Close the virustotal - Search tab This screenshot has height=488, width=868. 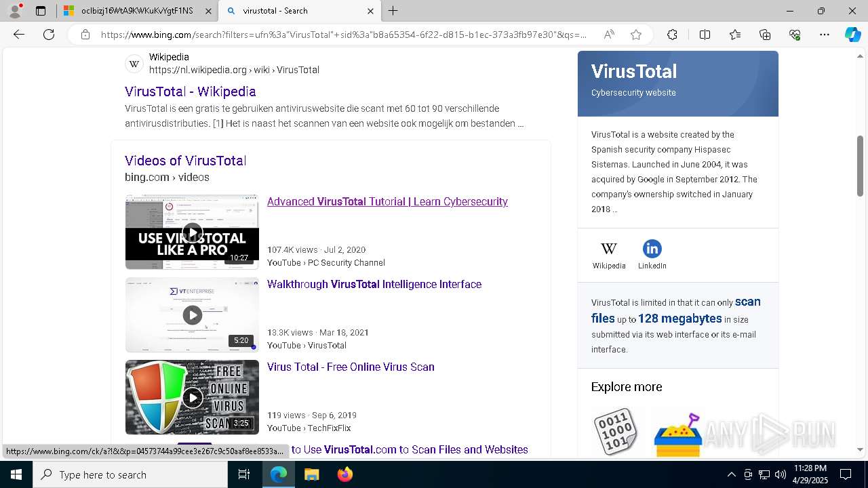tap(370, 11)
